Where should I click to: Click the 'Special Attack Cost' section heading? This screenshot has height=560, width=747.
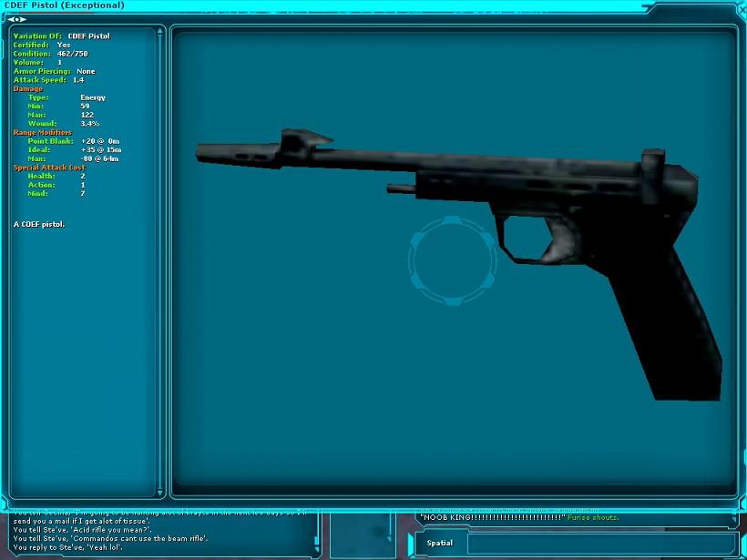(x=49, y=168)
